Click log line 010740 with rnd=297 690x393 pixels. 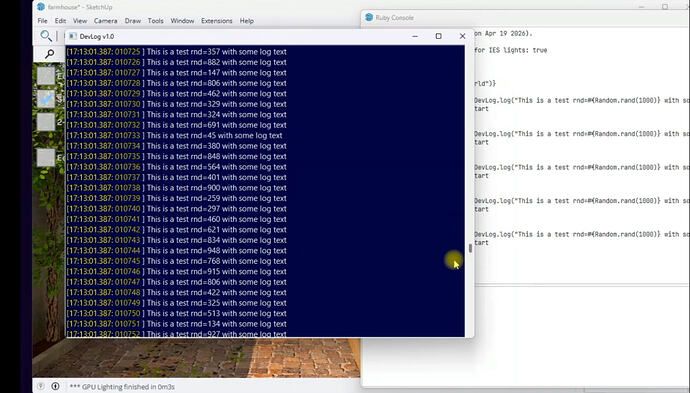pos(176,209)
